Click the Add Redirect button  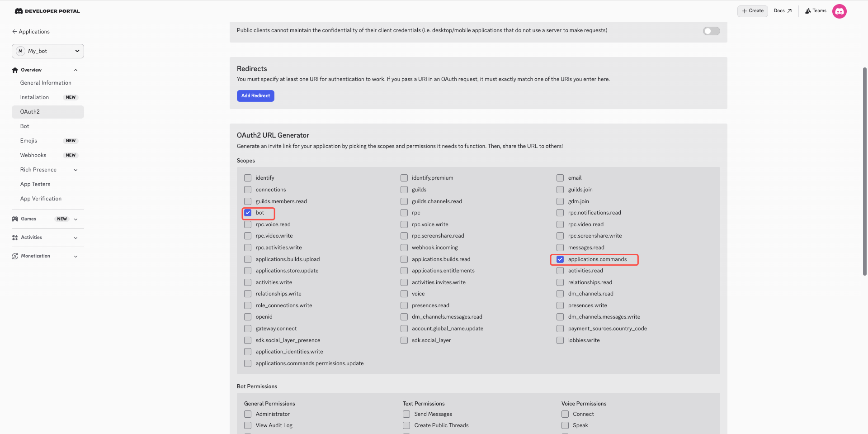[255, 96]
